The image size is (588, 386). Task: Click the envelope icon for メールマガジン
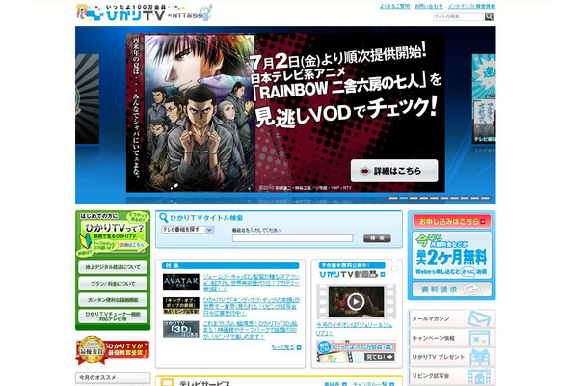[x=479, y=318]
